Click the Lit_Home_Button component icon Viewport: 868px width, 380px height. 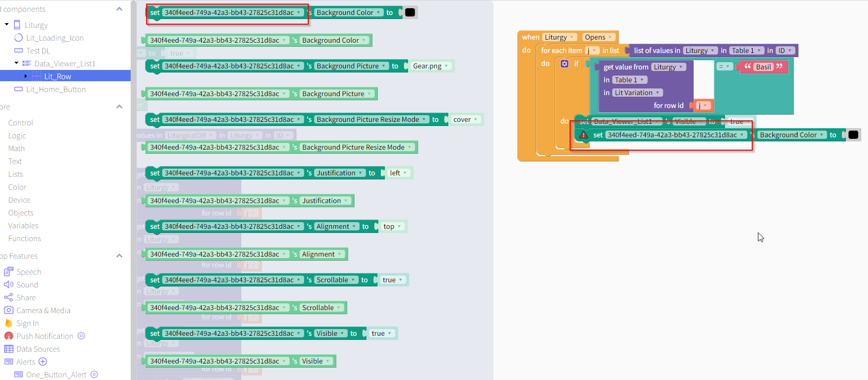pos(19,89)
